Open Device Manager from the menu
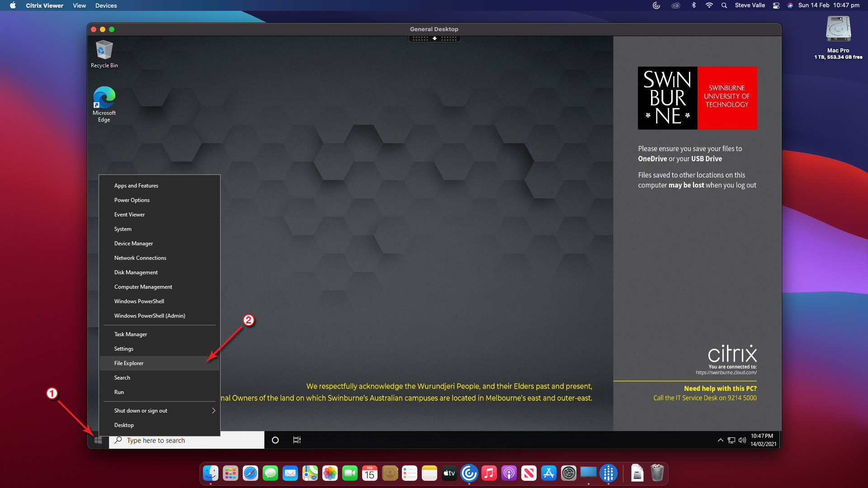 [x=133, y=244]
